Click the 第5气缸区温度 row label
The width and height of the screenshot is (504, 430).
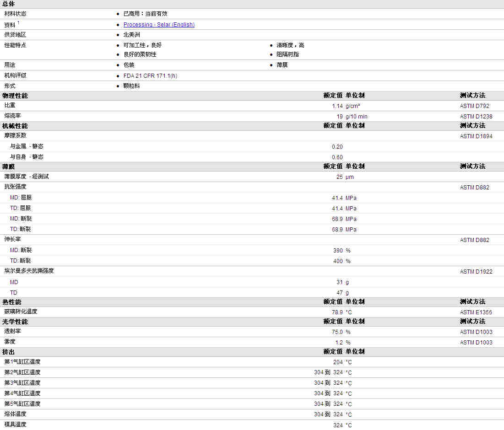(22, 403)
